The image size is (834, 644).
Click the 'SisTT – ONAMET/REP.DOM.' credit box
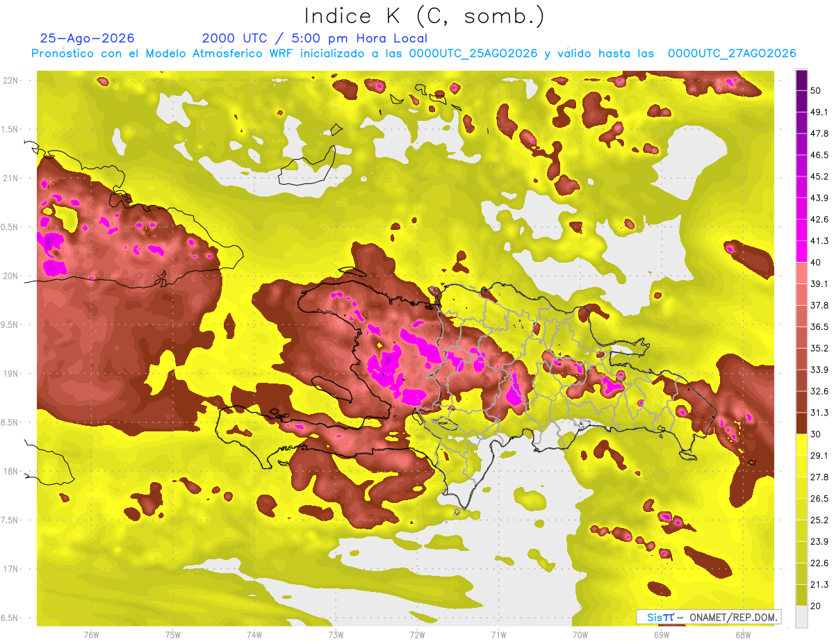708,617
